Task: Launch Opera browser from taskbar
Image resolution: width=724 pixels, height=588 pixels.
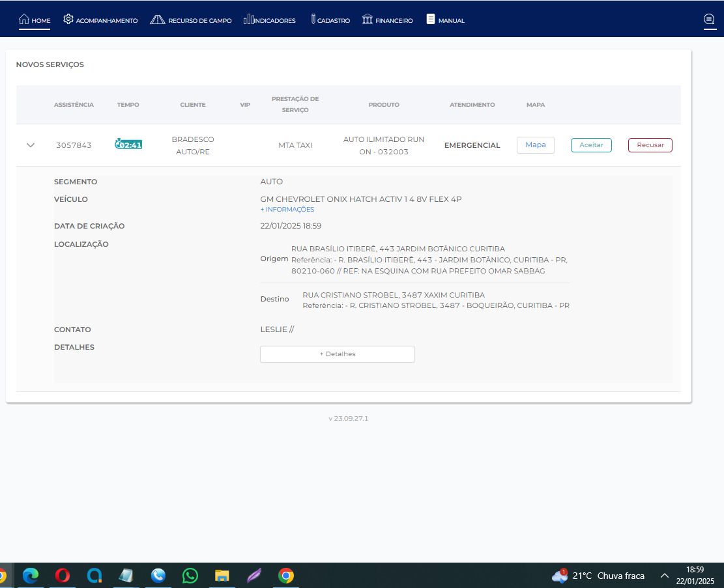Action: tap(63, 576)
